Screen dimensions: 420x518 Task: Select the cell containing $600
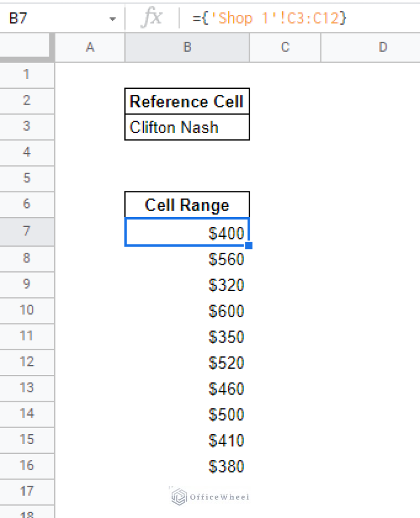tap(187, 311)
